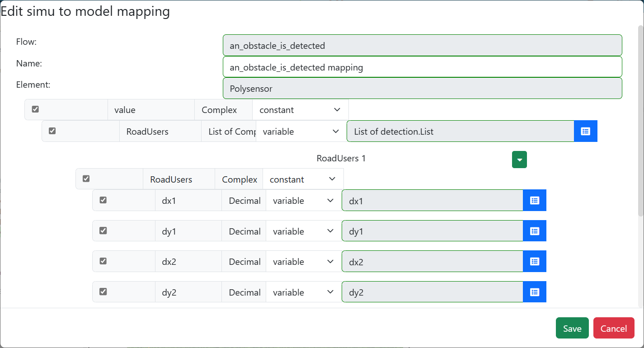This screenshot has height=348, width=644.
Task: Click the Name input field
Action: coord(423,67)
